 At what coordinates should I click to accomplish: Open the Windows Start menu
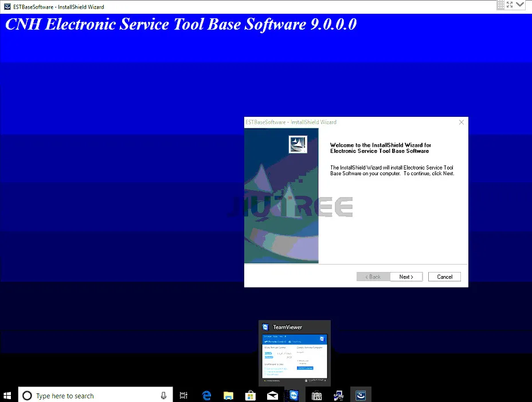pos(7,395)
